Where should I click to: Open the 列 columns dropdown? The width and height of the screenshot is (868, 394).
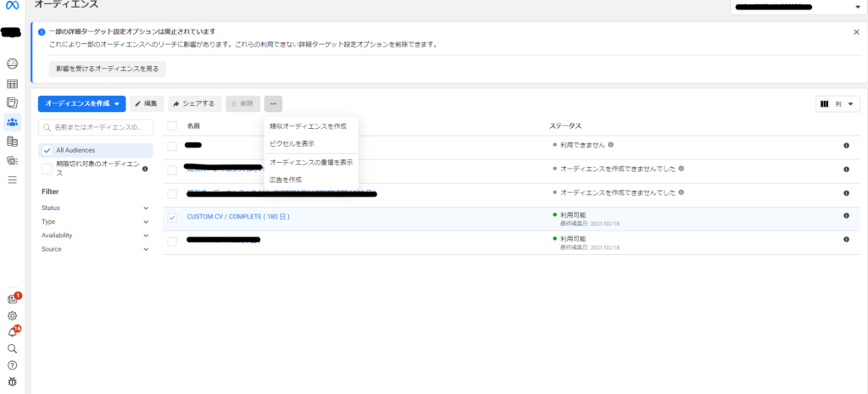tap(837, 103)
